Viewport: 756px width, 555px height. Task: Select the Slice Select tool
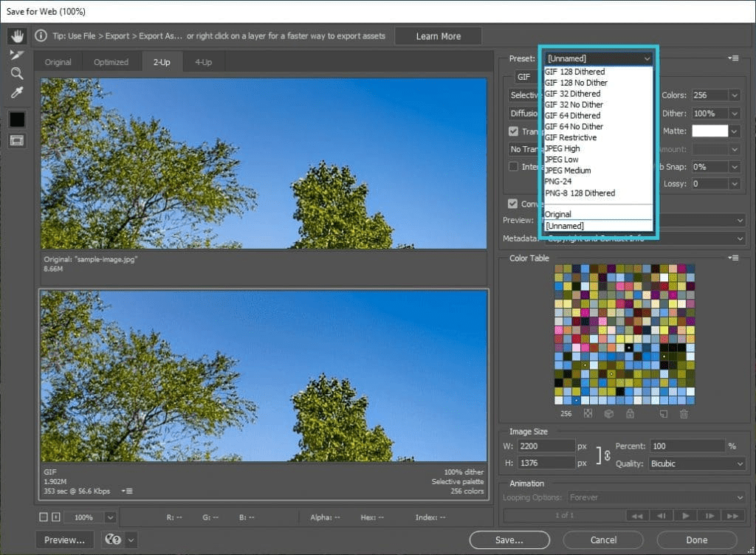17,55
